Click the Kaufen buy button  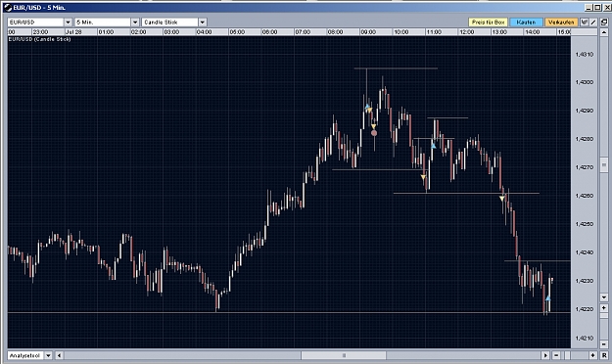pos(526,23)
